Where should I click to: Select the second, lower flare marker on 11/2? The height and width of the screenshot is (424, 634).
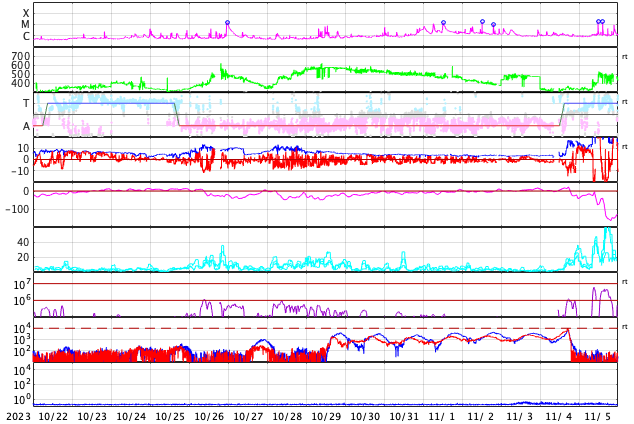pos(493,25)
